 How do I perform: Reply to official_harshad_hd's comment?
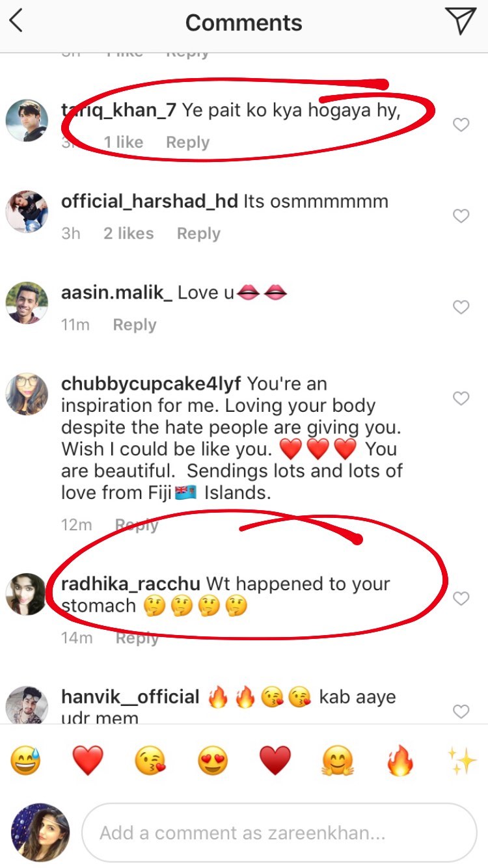pyautogui.click(x=198, y=234)
